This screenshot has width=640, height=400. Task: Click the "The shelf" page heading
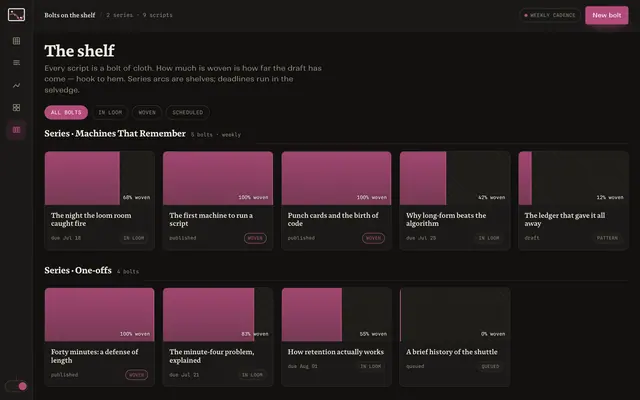(x=80, y=51)
